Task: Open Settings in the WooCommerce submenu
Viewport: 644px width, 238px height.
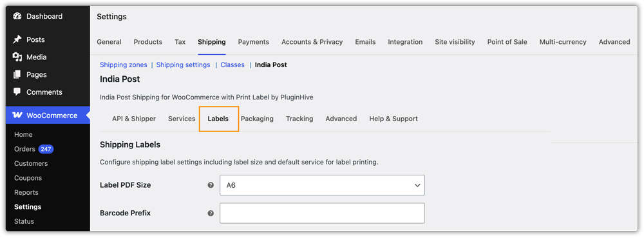Action: (x=28, y=207)
